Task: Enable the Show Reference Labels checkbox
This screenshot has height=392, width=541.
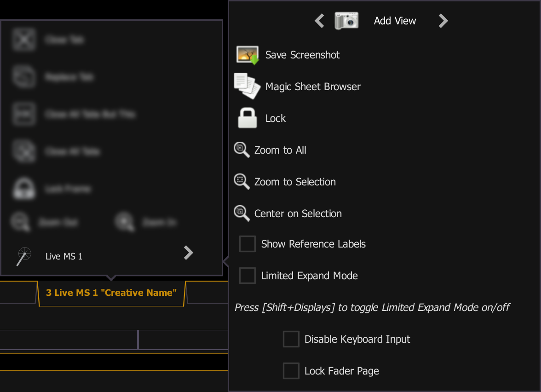Action: pyautogui.click(x=247, y=244)
